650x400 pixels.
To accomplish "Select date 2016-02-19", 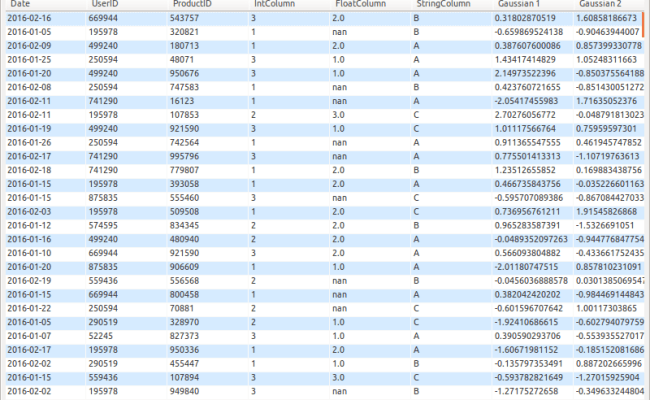I will coord(29,281).
